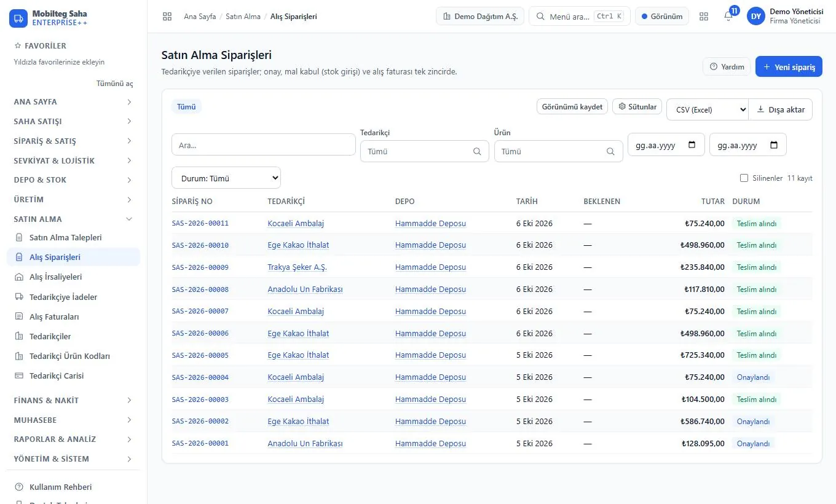Select Alış Siparişleri sidebar item
The height and width of the screenshot is (504, 836).
(x=73, y=257)
